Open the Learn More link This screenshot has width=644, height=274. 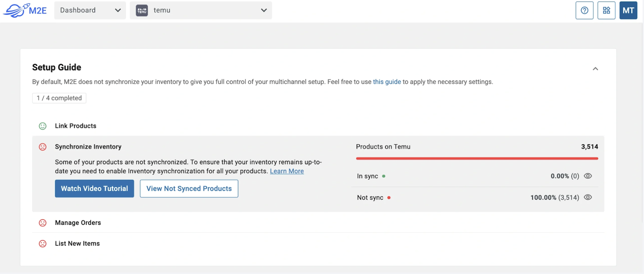pyautogui.click(x=287, y=171)
